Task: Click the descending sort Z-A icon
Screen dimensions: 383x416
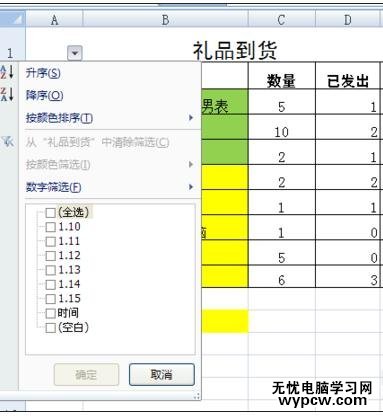Action: (7, 94)
